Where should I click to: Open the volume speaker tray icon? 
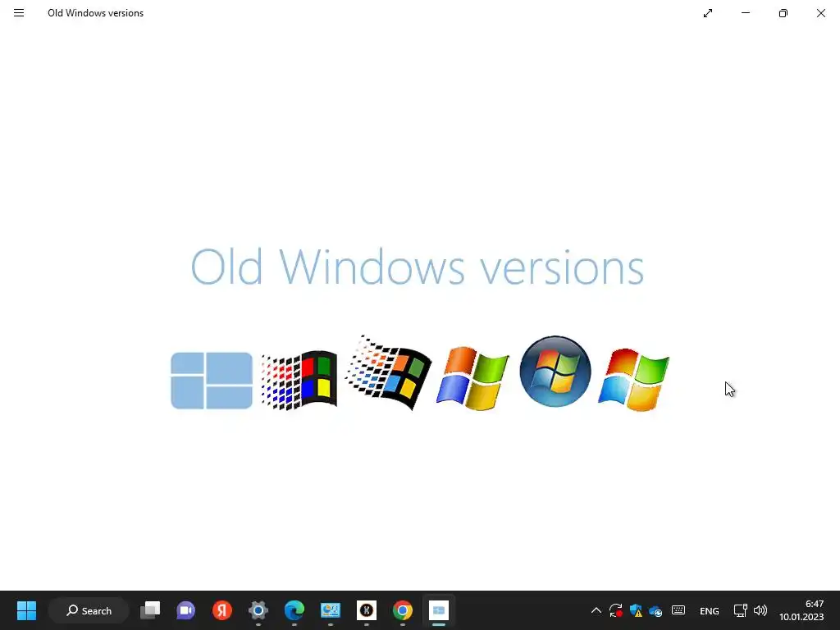[760, 610]
